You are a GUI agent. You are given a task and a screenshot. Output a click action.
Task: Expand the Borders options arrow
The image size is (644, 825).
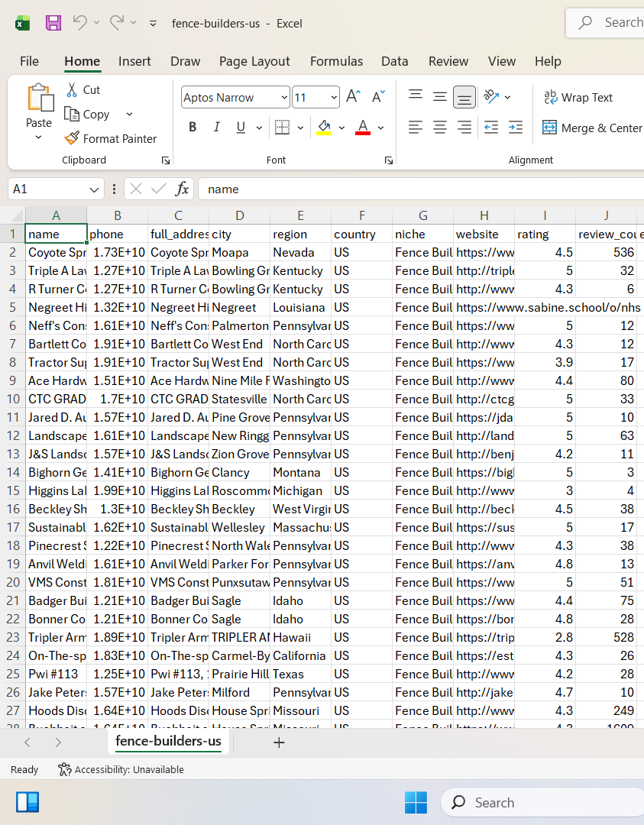pyautogui.click(x=300, y=128)
